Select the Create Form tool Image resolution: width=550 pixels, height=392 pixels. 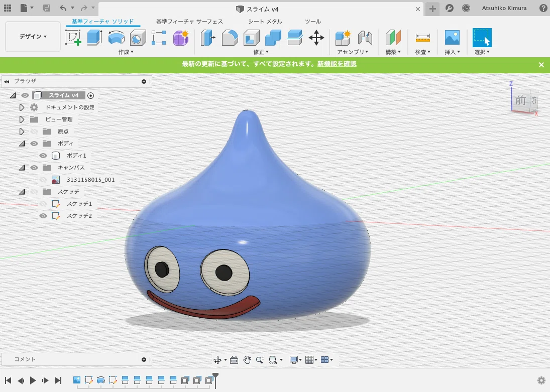(181, 38)
